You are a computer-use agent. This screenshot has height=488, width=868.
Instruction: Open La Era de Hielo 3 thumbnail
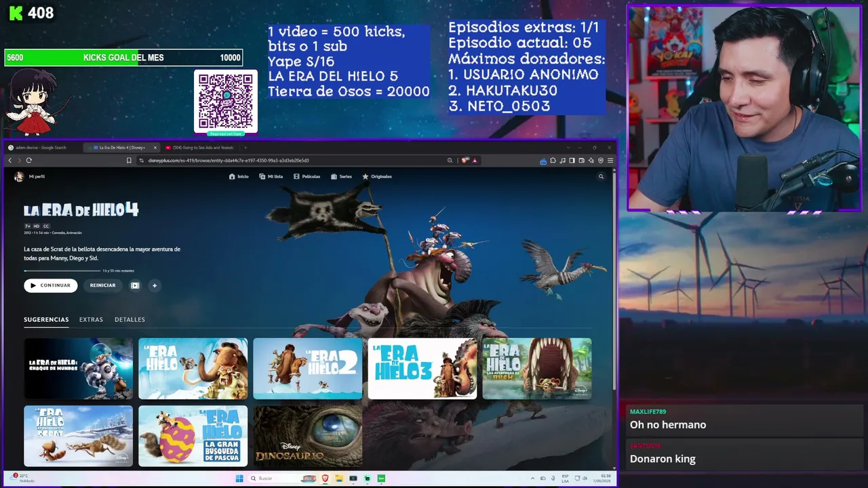[422, 369]
